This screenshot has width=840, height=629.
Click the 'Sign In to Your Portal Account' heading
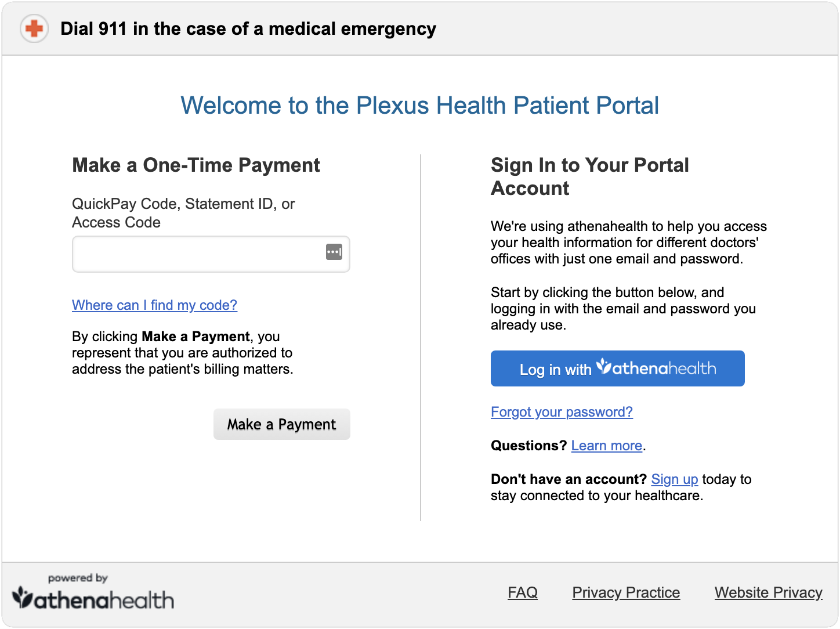click(590, 176)
